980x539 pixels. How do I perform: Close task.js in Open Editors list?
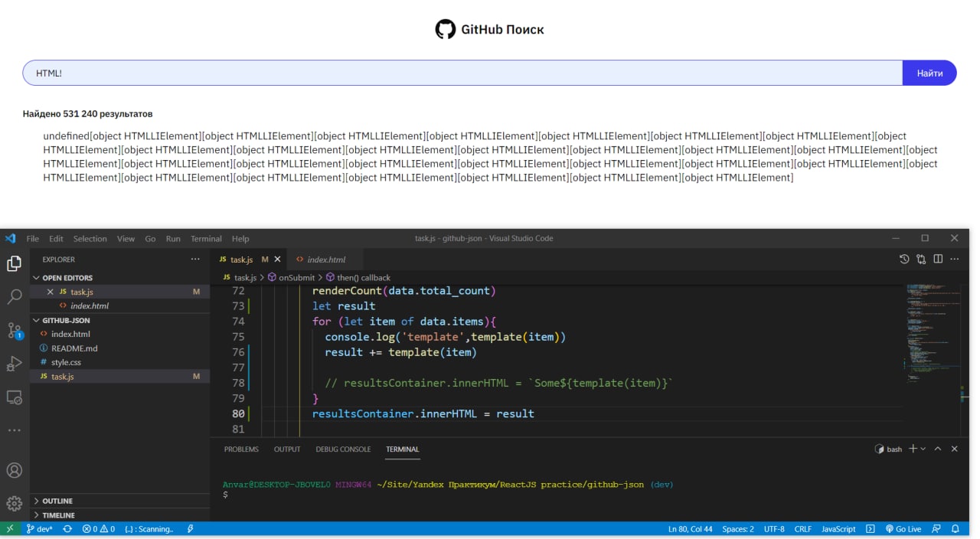coord(51,292)
